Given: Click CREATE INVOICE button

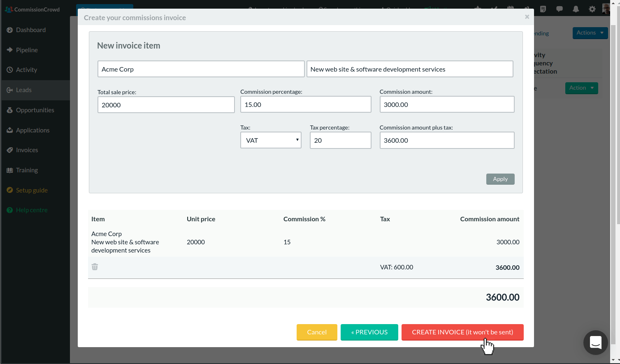Looking at the screenshot, I should point(462,332).
